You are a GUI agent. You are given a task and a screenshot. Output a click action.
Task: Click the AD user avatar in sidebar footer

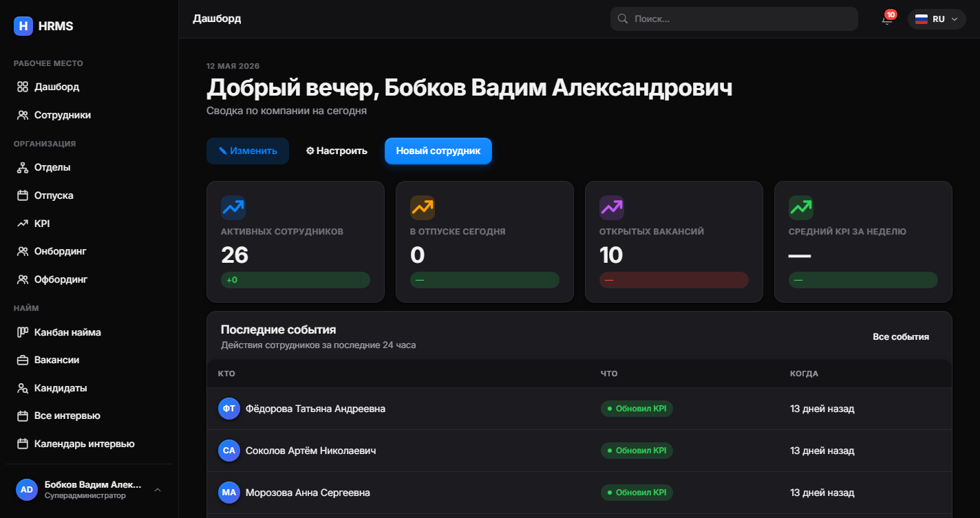coord(27,490)
